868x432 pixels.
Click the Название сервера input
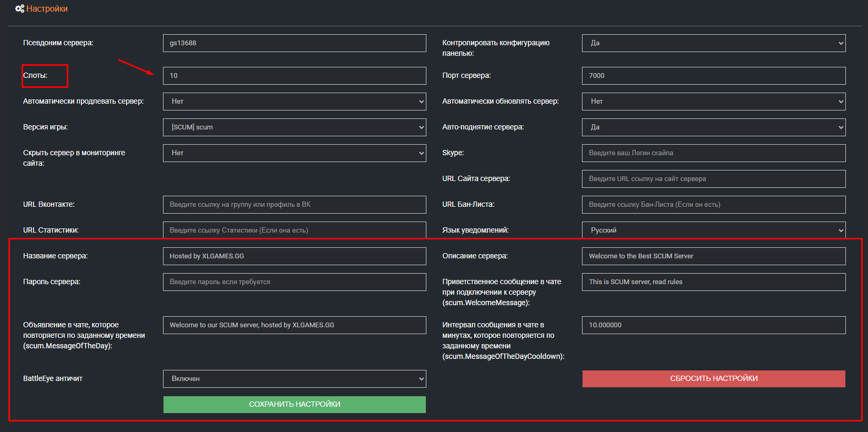(294, 256)
